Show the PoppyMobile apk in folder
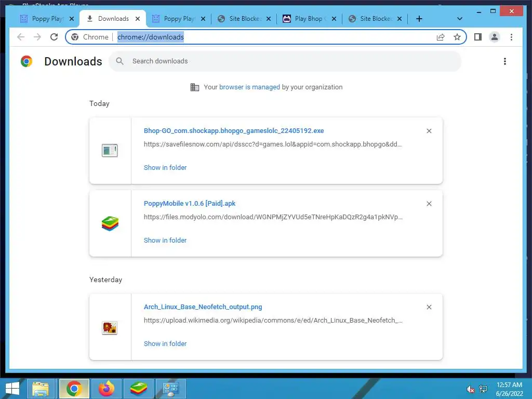Image resolution: width=532 pixels, height=399 pixels. 165,240
